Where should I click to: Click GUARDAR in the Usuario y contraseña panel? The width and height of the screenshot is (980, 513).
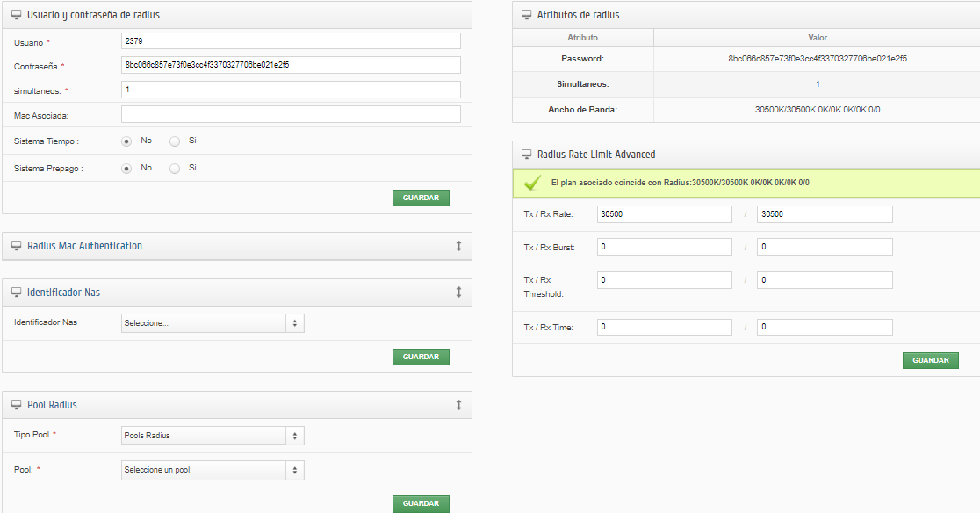point(420,198)
